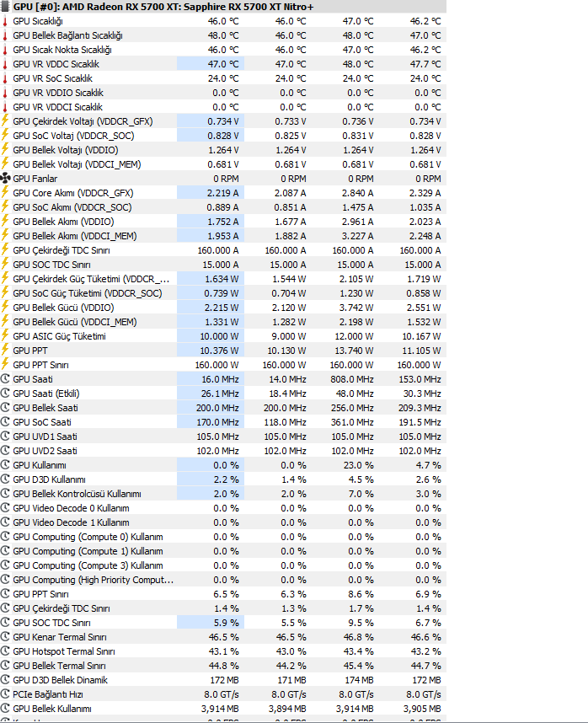The width and height of the screenshot is (588, 723).
Task: Click the 3,894 MB minimum memory usage value
Action: (x=287, y=708)
